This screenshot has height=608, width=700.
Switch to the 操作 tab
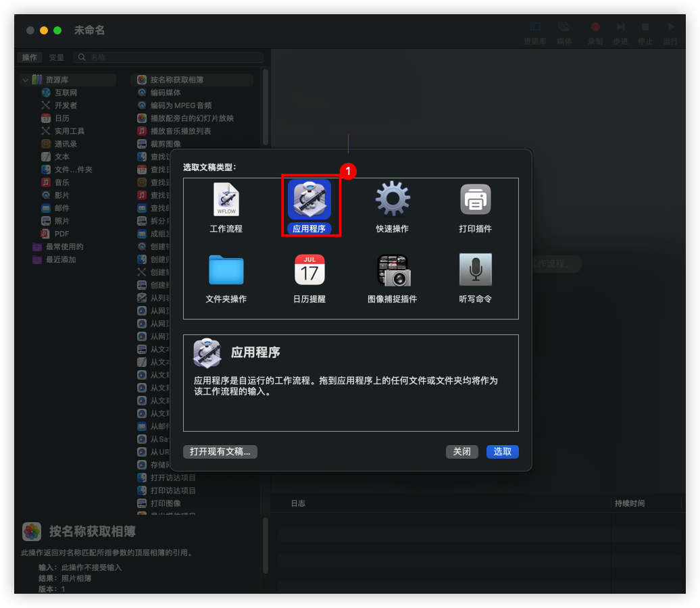click(x=30, y=58)
